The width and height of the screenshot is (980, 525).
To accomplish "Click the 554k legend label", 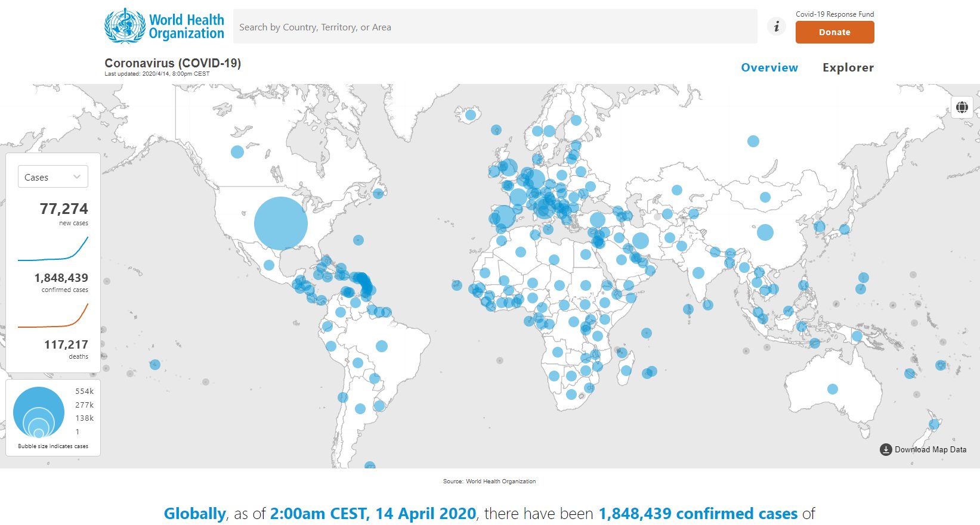I will click(85, 392).
